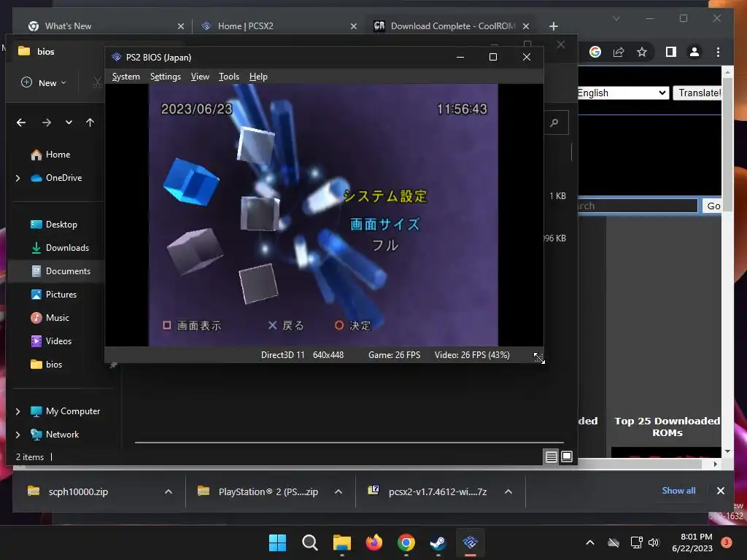The width and height of the screenshot is (747, 560).
Task: Close the Chrome downloads bar
Action: [x=720, y=491]
